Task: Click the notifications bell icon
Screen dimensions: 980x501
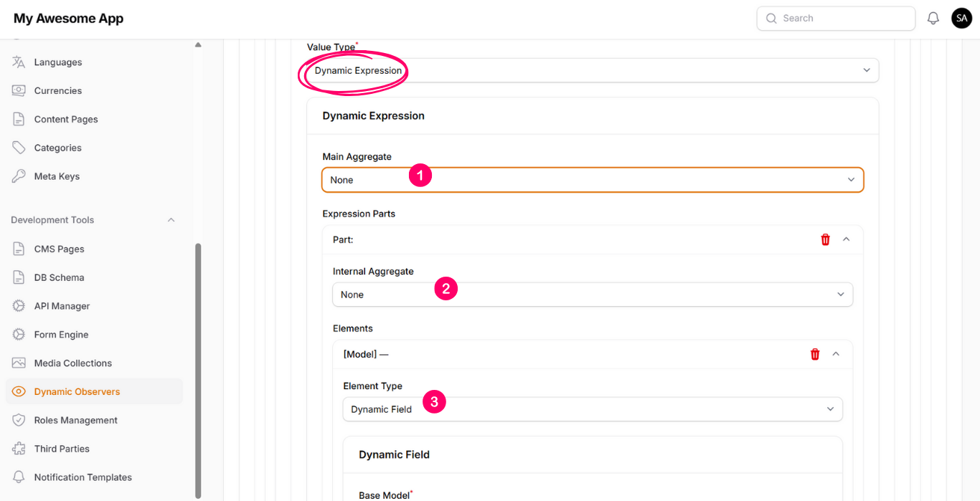Action: pyautogui.click(x=933, y=19)
